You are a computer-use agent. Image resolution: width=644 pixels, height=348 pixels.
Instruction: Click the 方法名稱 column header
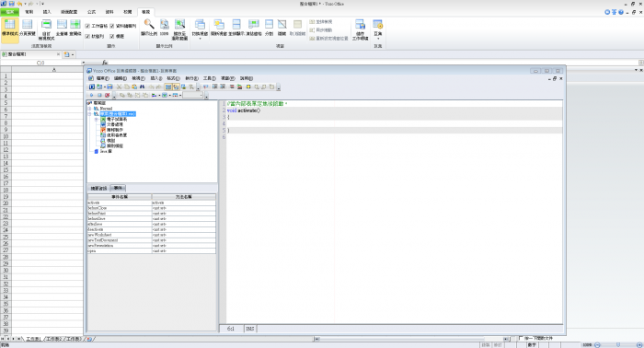coord(184,197)
